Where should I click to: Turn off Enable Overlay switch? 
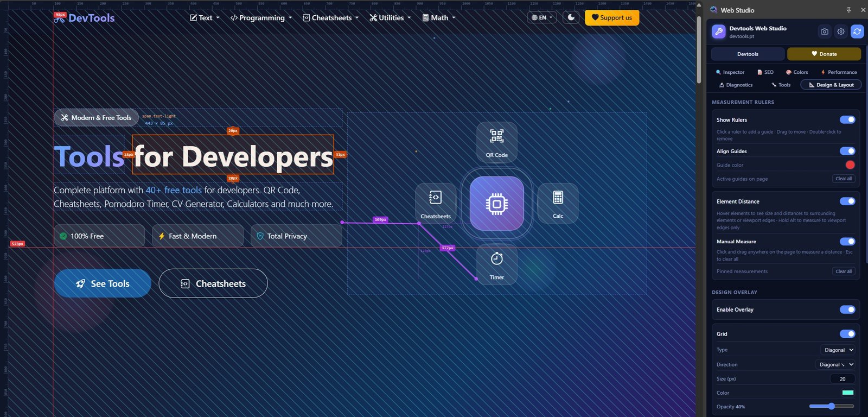coord(847,309)
